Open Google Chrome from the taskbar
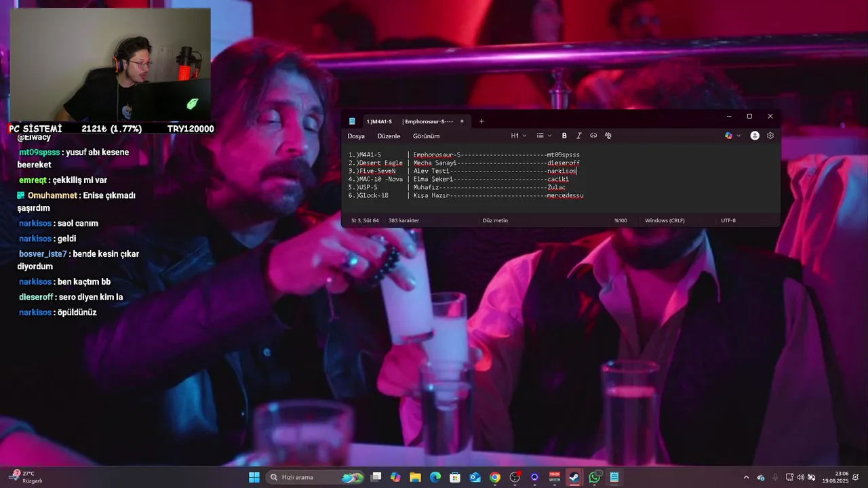The image size is (868, 488). pos(495,477)
